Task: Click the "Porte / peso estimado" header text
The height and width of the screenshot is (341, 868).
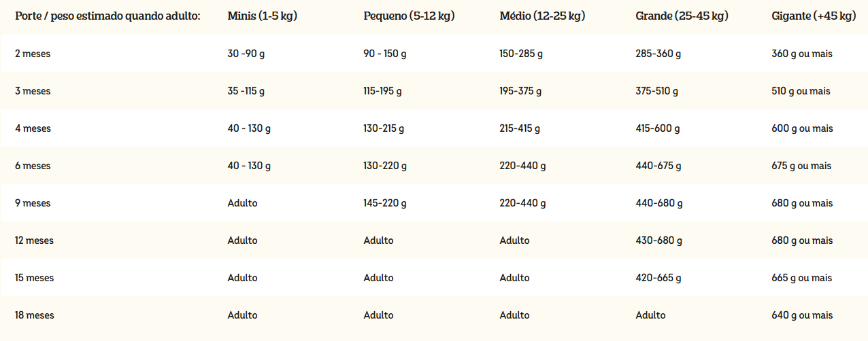Action: 107,16
